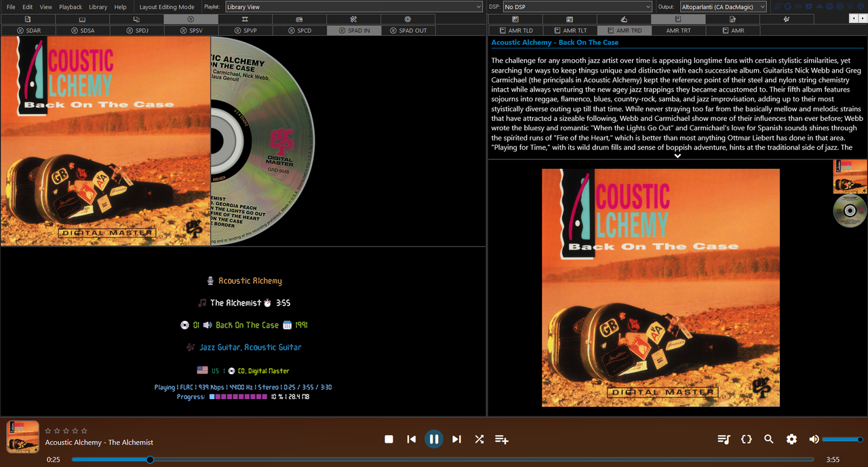The width and height of the screenshot is (868, 467).
Task: Open the Library menu
Action: tap(98, 7)
